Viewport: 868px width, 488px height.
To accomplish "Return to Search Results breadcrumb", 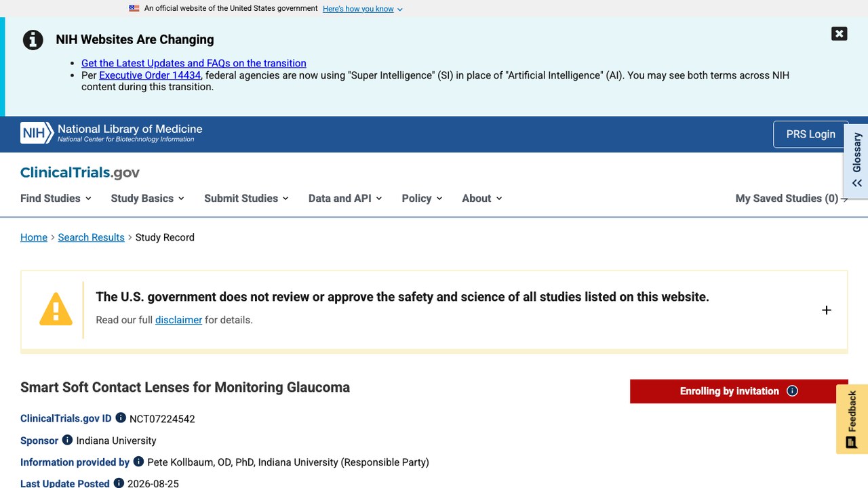I will pos(92,237).
